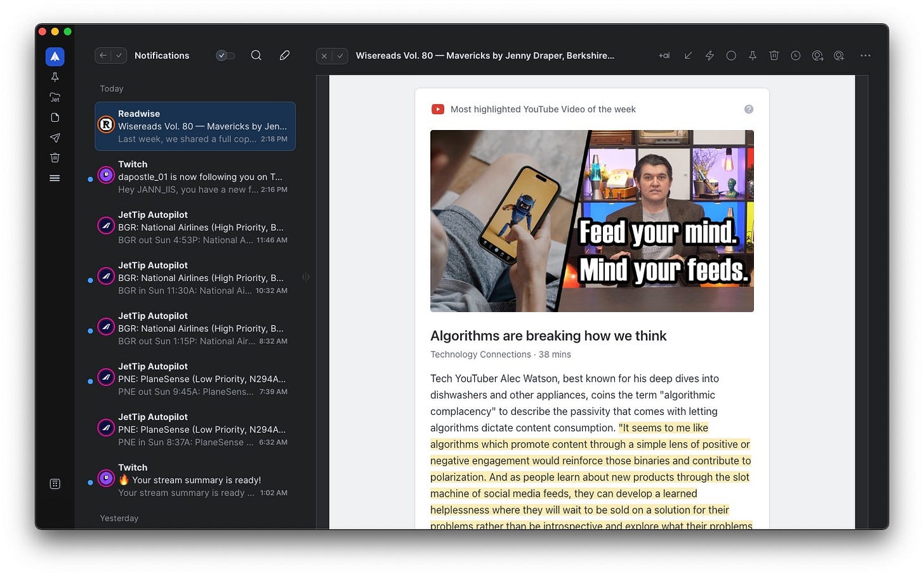
Task: Click the red YouTube icon
Action: (x=438, y=109)
